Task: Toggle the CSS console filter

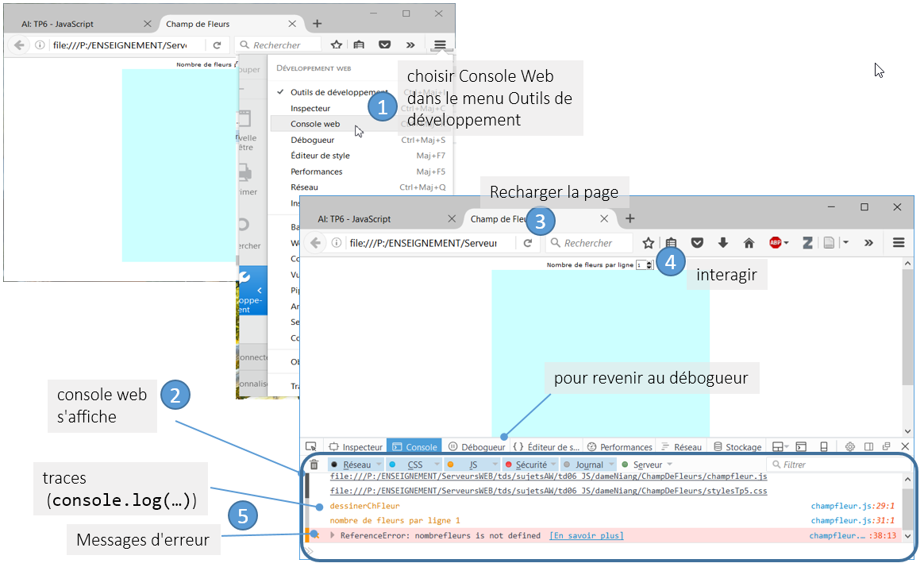Action: (x=414, y=465)
